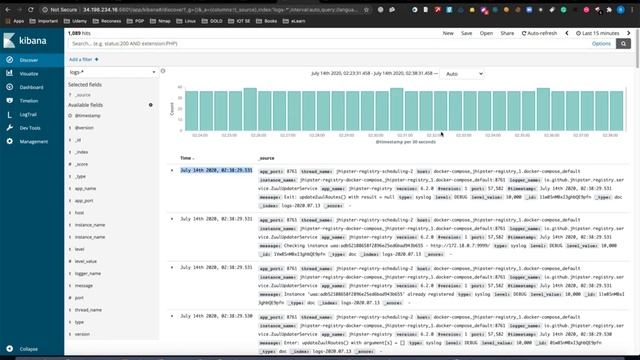Click the page vertical scrollbar
This screenshot has width=640, height=360.
point(638,49)
